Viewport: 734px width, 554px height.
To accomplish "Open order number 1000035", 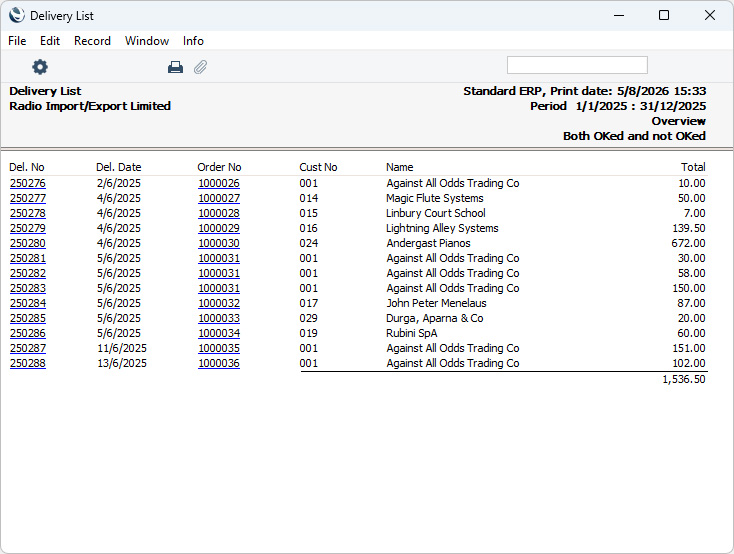I will pyautogui.click(x=219, y=348).
